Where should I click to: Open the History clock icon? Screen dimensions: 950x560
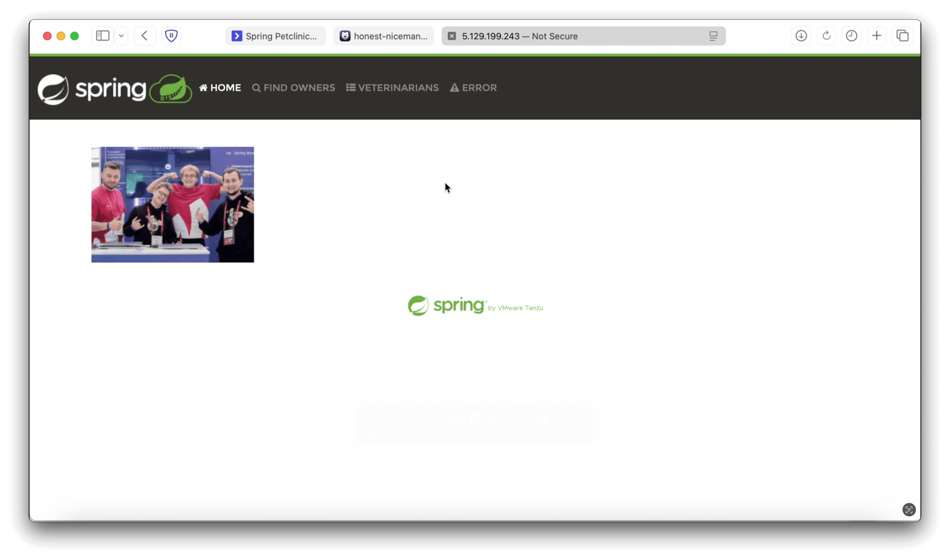[x=851, y=36]
